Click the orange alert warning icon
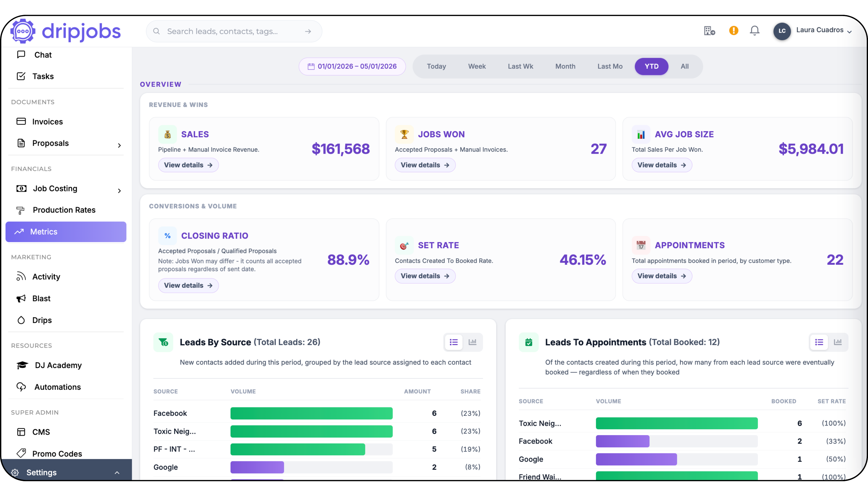Screen dimensions: 868x496 pos(733,31)
